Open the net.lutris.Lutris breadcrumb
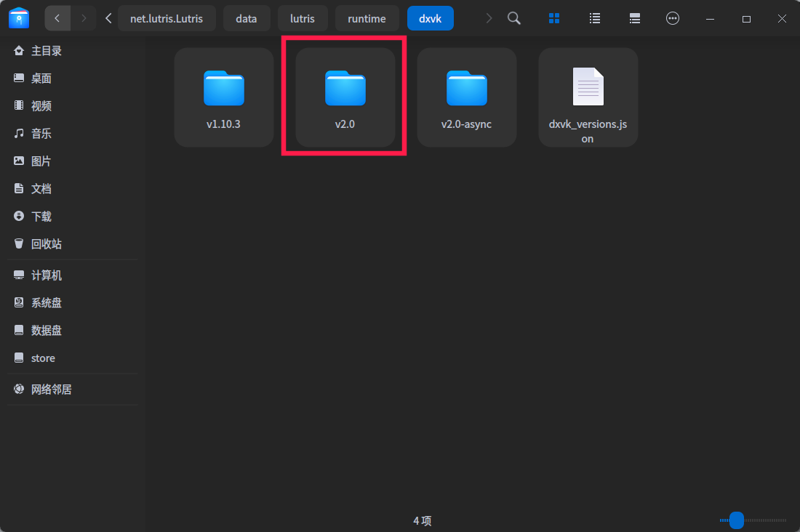The image size is (800, 532). (167, 18)
